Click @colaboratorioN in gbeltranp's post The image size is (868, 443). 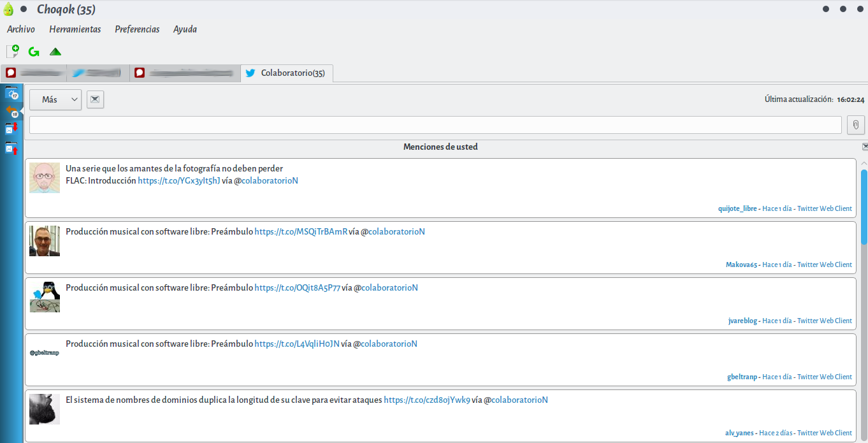click(389, 344)
